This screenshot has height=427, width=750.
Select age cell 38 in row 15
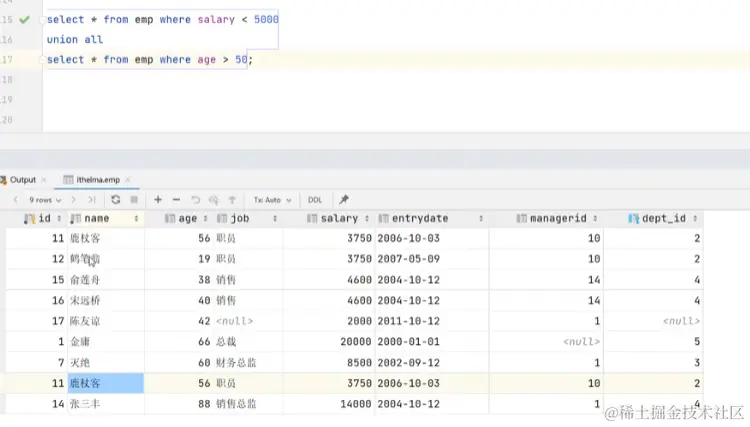[x=178, y=280]
